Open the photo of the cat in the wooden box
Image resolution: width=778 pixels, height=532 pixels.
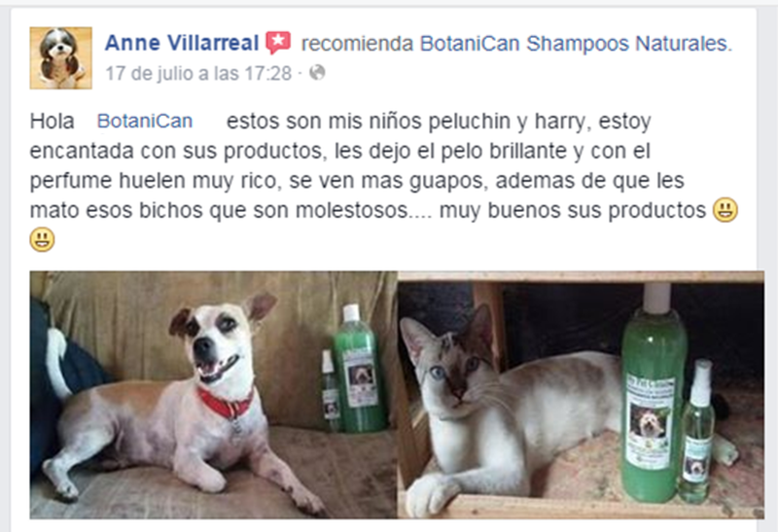581,395
